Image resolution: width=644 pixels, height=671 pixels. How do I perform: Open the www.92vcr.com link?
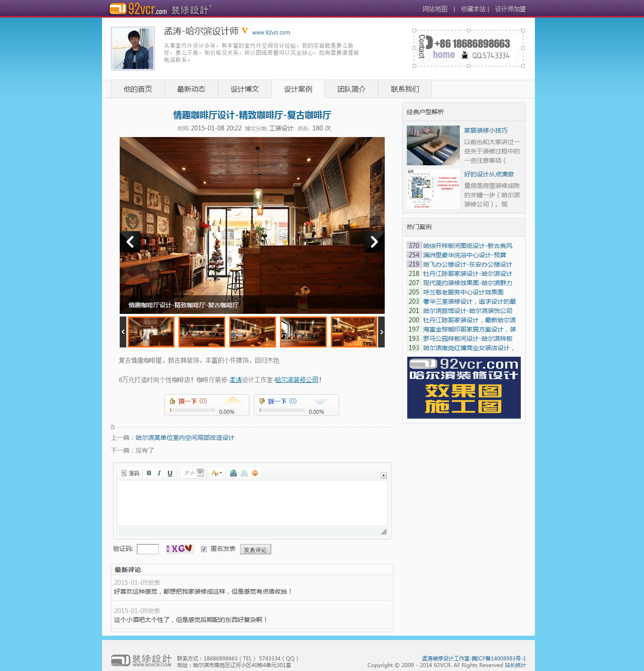pos(271,33)
